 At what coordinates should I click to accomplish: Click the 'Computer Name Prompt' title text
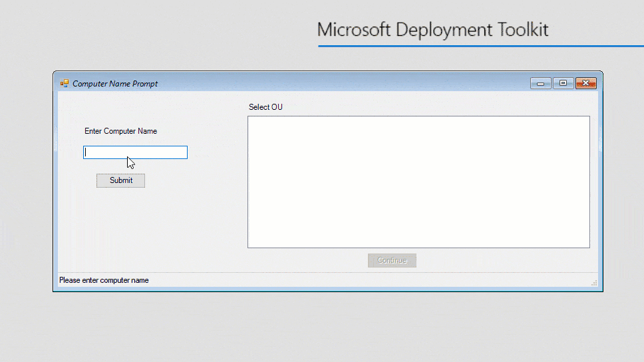[115, 84]
